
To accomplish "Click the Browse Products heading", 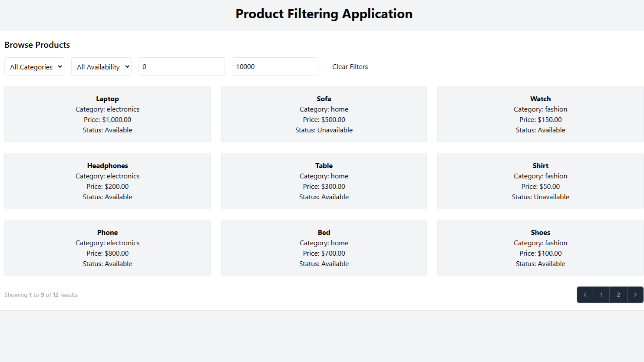I will 37,45.
